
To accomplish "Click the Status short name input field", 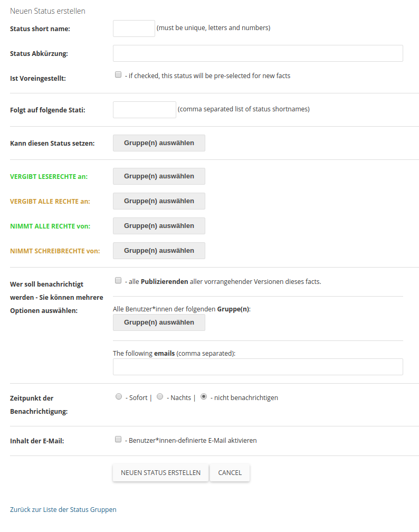I will pos(134,28).
